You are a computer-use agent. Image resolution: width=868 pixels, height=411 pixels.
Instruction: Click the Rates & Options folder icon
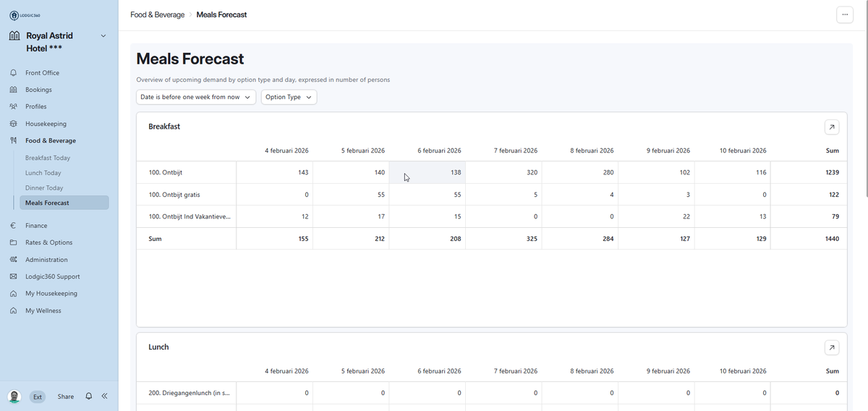tap(13, 242)
